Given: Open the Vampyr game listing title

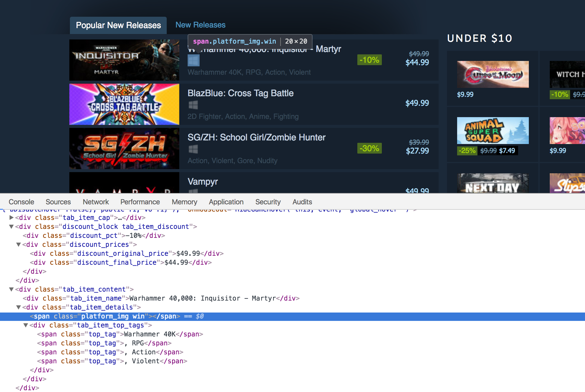Looking at the screenshot, I should 203,182.
